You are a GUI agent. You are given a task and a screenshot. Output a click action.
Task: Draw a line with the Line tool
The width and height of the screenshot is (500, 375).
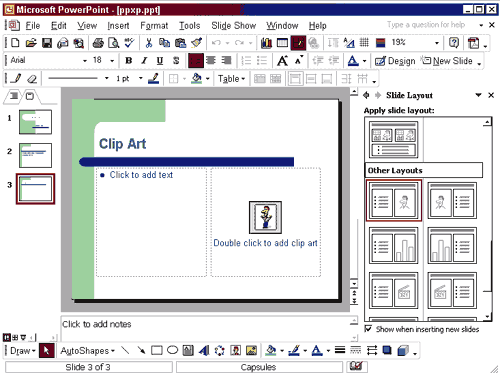click(x=125, y=350)
